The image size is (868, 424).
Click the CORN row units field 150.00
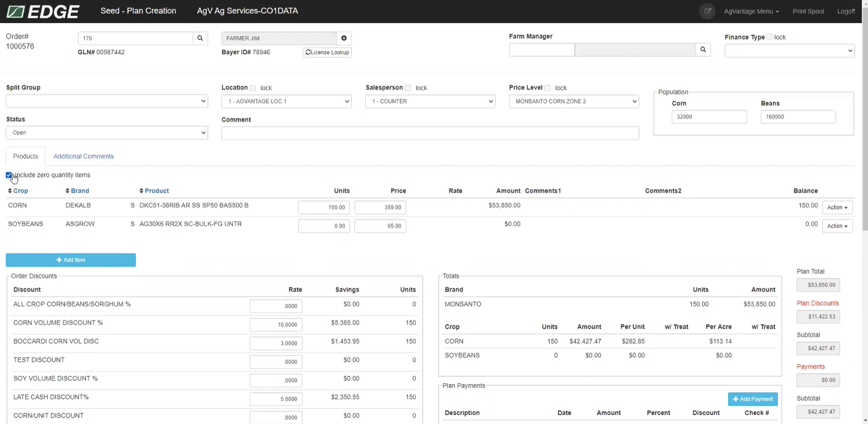point(324,207)
